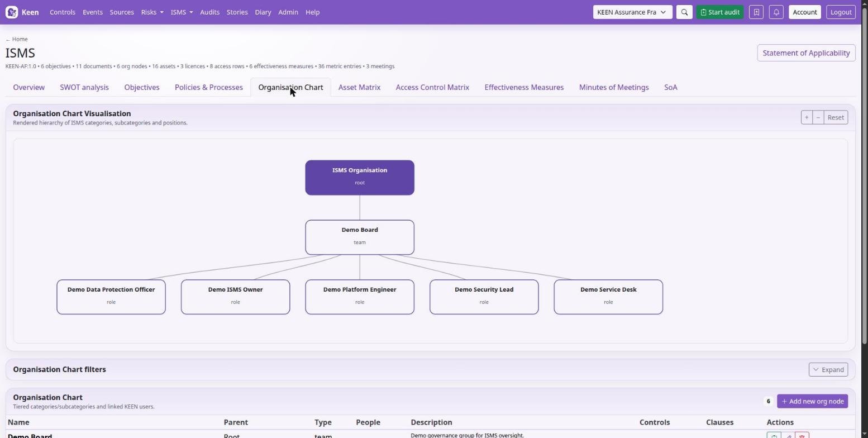Select the Demo Board team node
The width and height of the screenshot is (868, 438).
click(360, 237)
